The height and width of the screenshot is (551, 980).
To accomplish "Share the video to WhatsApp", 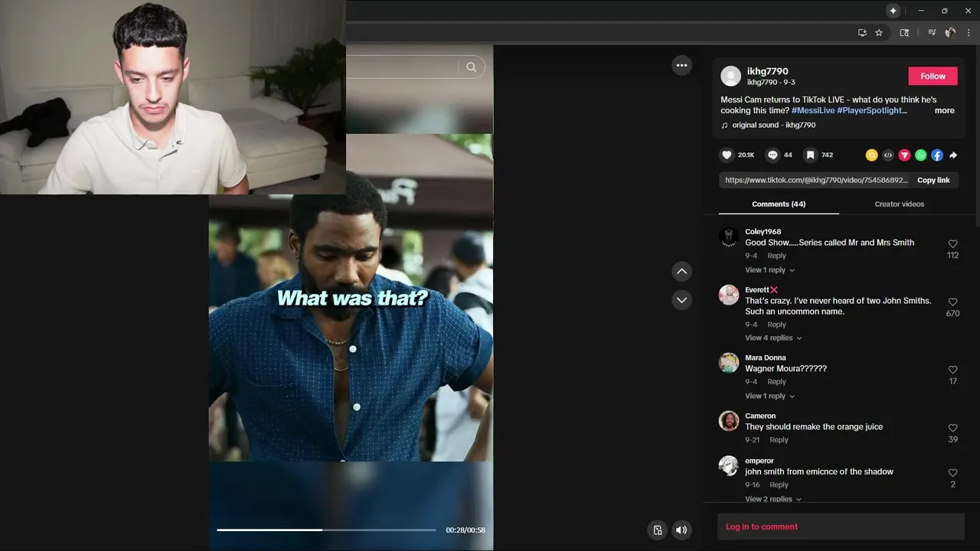I will pyautogui.click(x=920, y=155).
